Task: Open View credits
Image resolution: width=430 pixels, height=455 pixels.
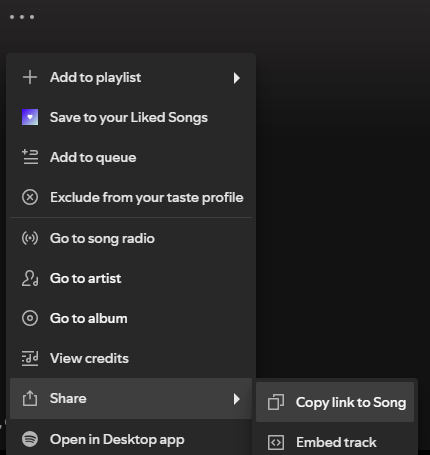Action: click(131, 358)
